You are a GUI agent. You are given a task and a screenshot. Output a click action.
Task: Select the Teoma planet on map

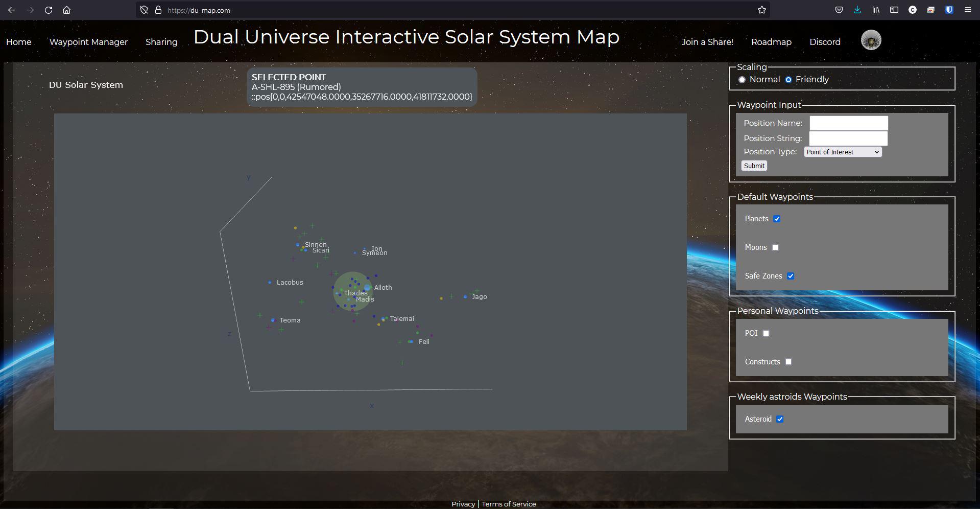click(273, 320)
